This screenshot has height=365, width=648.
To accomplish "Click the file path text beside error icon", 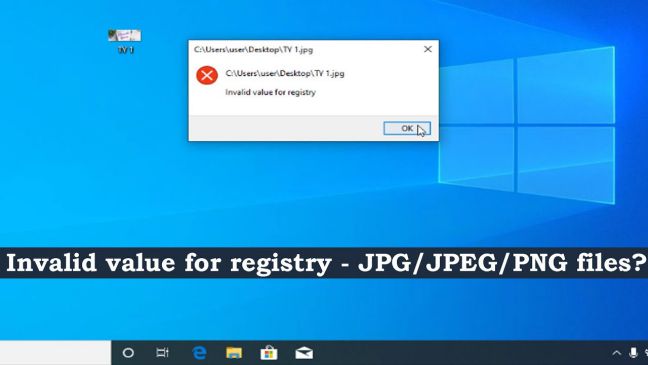I will point(285,73).
